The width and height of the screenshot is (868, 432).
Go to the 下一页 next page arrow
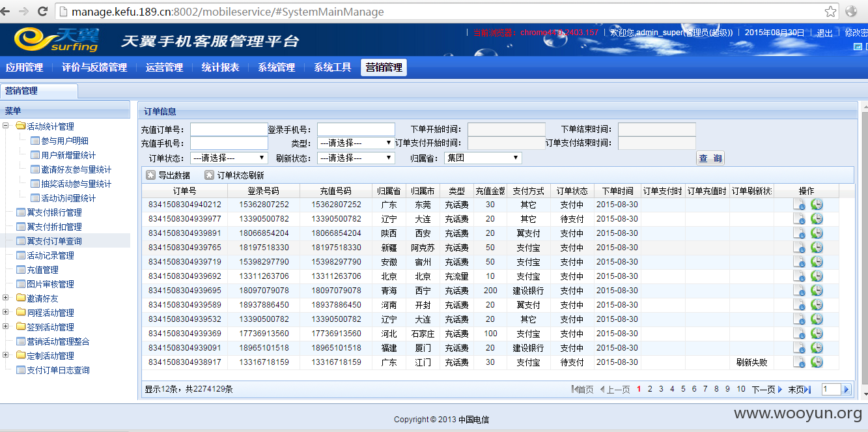779,389
